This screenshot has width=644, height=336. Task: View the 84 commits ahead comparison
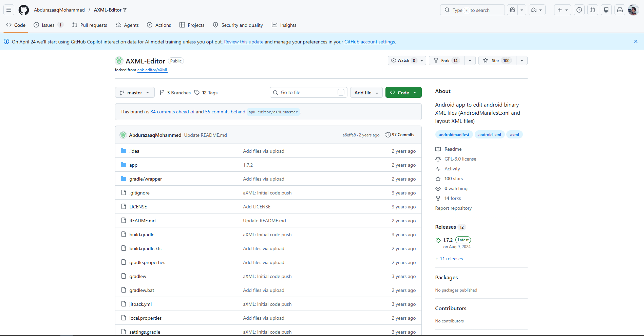click(172, 112)
